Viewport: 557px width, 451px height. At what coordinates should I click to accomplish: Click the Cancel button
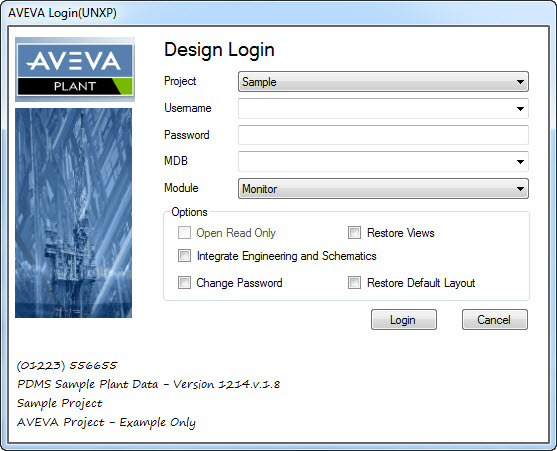[x=495, y=320]
